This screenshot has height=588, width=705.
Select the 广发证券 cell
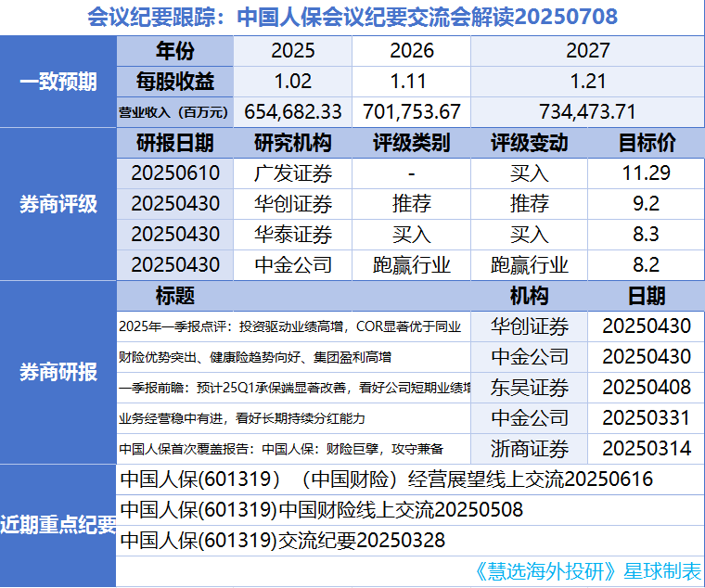pyautogui.click(x=293, y=173)
